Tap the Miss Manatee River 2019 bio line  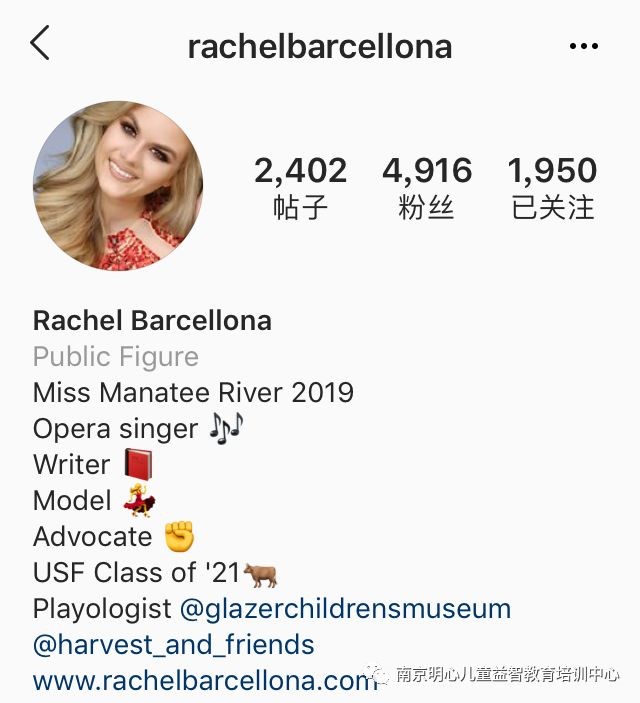click(x=193, y=393)
